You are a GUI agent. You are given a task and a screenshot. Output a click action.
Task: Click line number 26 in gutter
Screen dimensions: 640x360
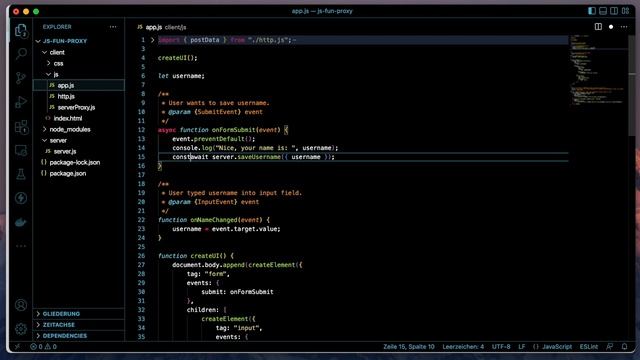141,256
